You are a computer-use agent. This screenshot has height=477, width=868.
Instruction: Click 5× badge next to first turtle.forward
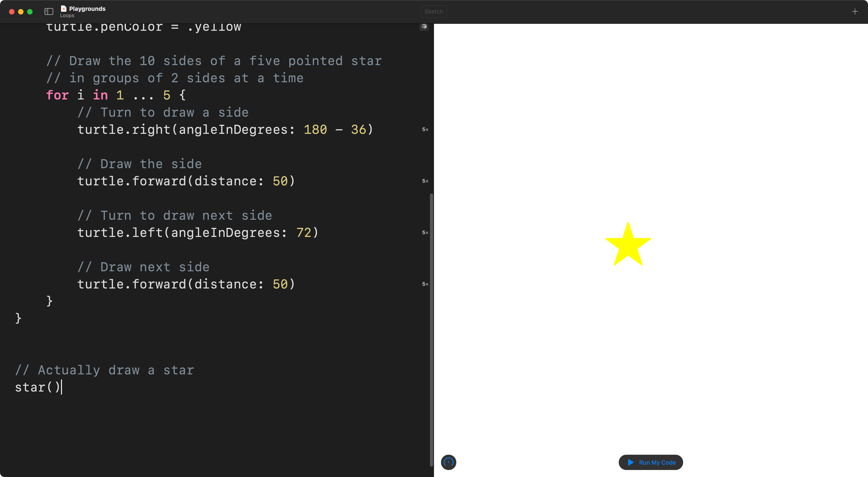point(425,181)
